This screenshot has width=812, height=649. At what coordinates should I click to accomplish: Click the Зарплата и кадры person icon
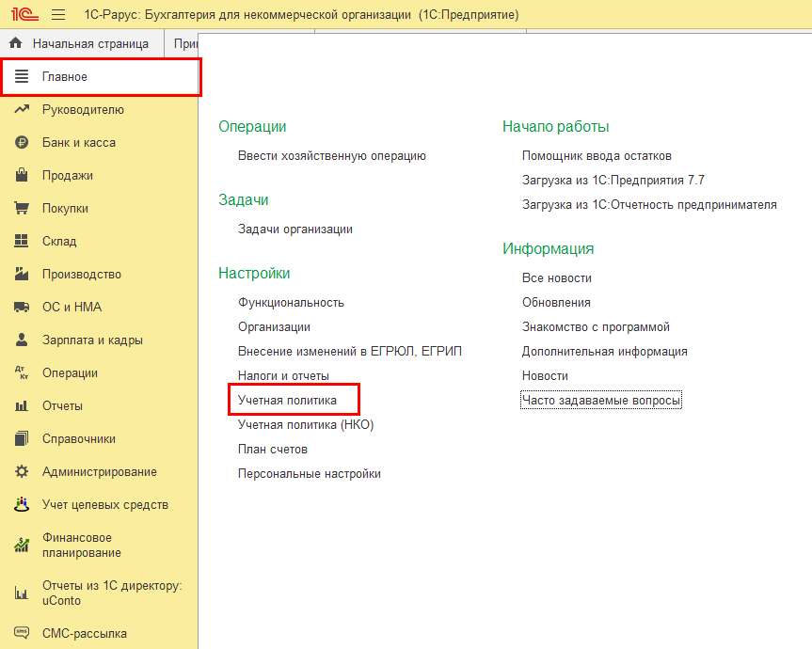pyautogui.click(x=22, y=340)
